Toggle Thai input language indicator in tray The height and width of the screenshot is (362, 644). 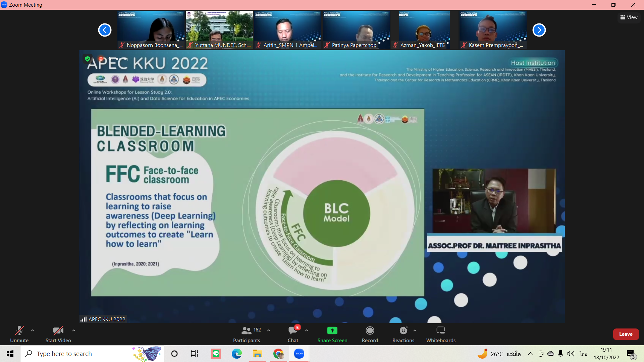pos(583,354)
